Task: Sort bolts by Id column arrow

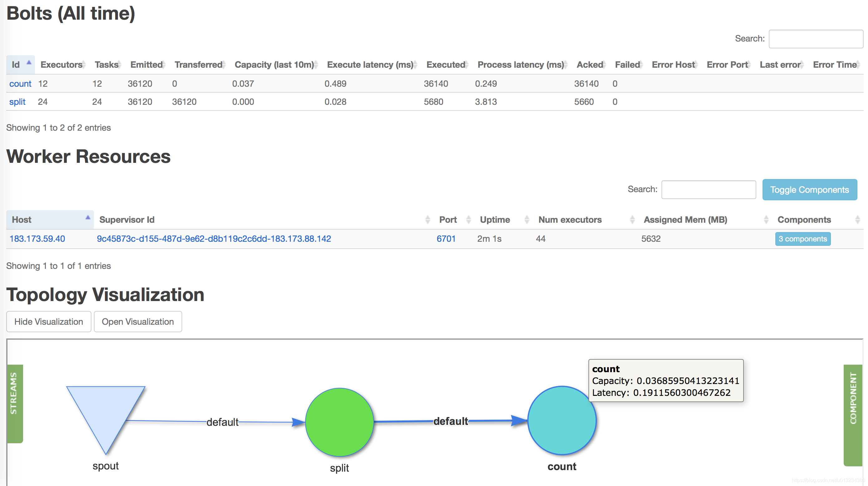Action: tap(29, 63)
